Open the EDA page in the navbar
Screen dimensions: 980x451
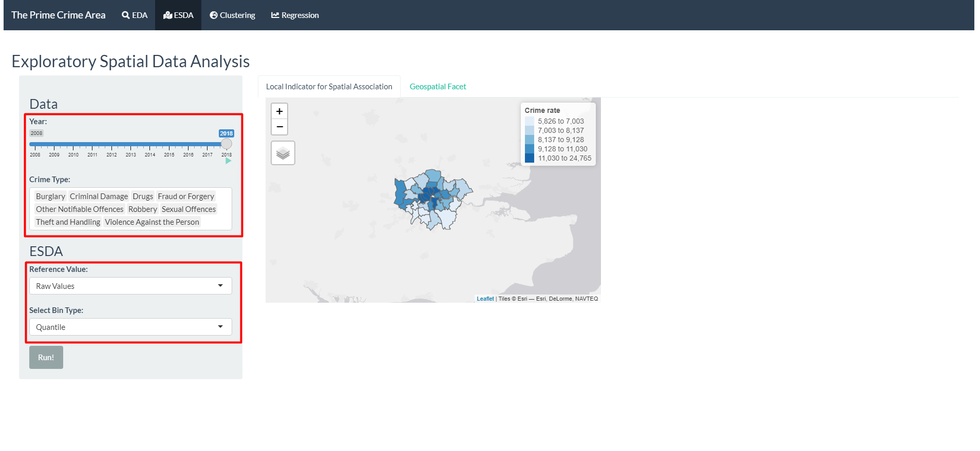pos(135,15)
